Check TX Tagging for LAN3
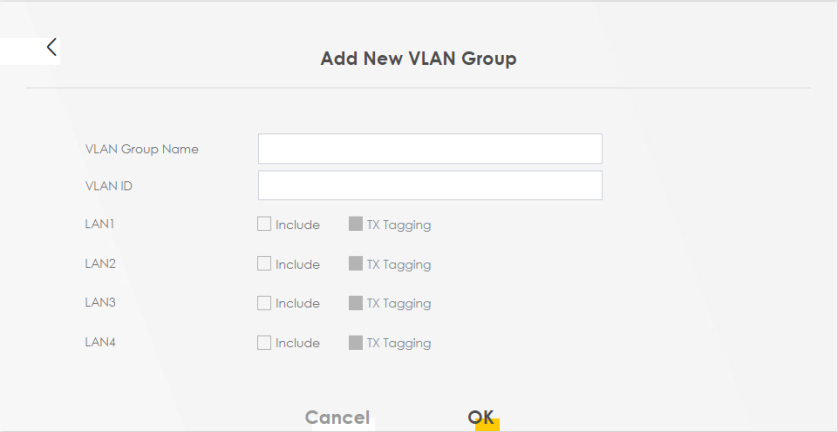 (x=355, y=303)
